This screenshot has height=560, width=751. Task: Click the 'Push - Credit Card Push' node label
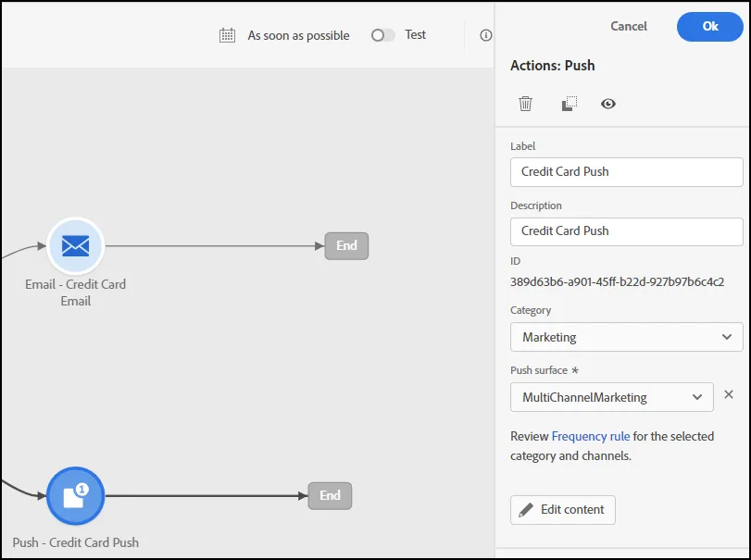pyautogui.click(x=76, y=542)
